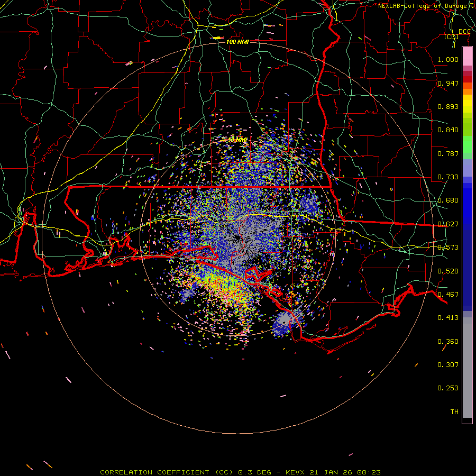This screenshot has height=476, width=476.
Task: Click the 0.947 scale value
Action: coord(448,83)
